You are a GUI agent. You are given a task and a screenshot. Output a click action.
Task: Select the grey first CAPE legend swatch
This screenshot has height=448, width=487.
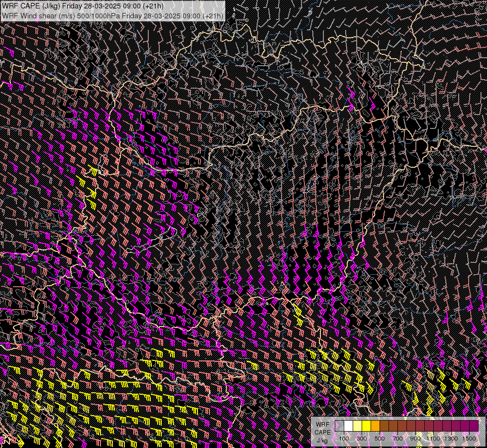pos(339,426)
